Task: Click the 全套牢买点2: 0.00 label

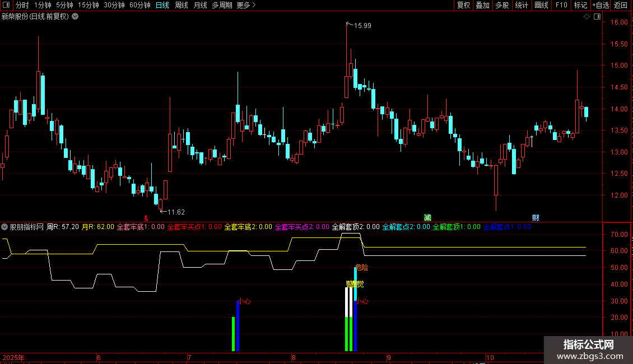Action: tap(302, 227)
